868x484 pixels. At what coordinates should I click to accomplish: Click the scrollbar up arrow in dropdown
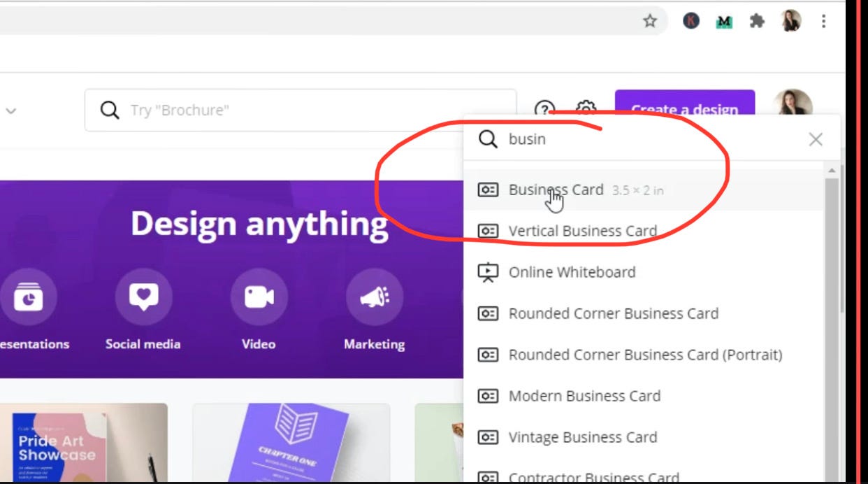[832, 171]
